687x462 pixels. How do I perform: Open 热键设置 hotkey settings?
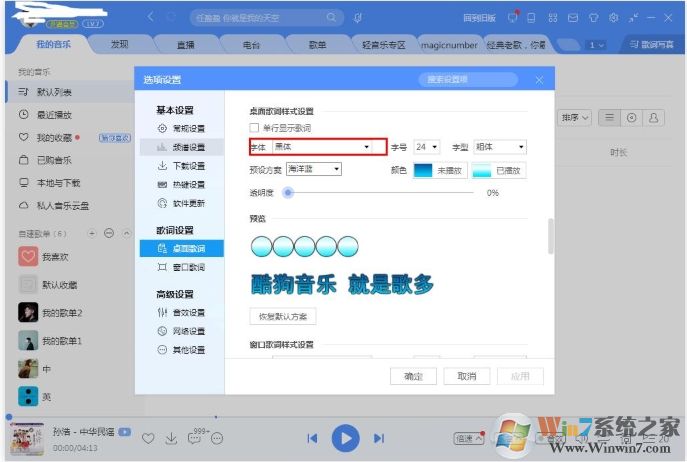click(181, 185)
